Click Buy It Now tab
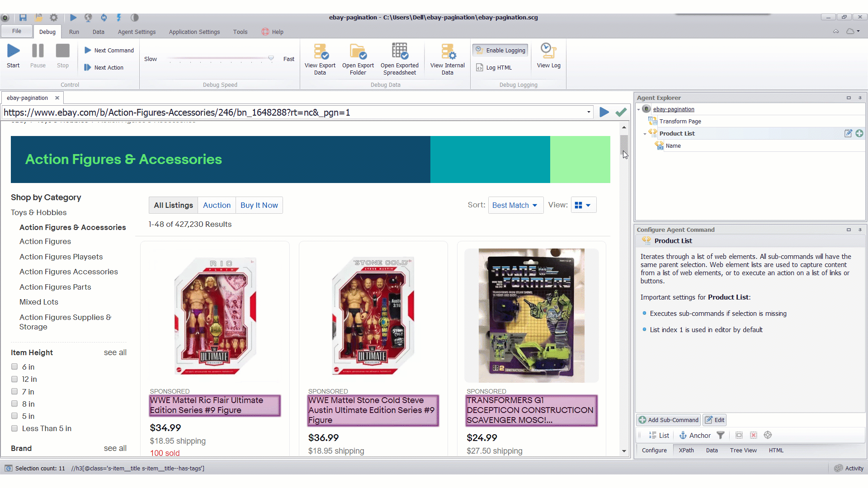 [259, 205]
